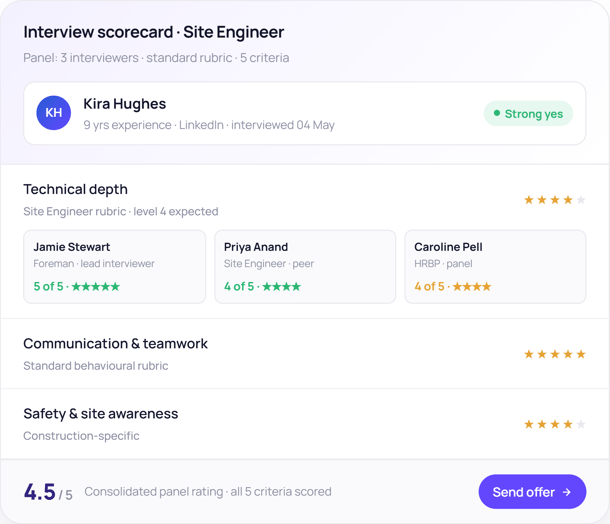Image resolution: width=610 pixels, height=524 pixels.
Task: Click 'Consolidated panel rating · all 5 criteria scored'
Action: (208, 492)
